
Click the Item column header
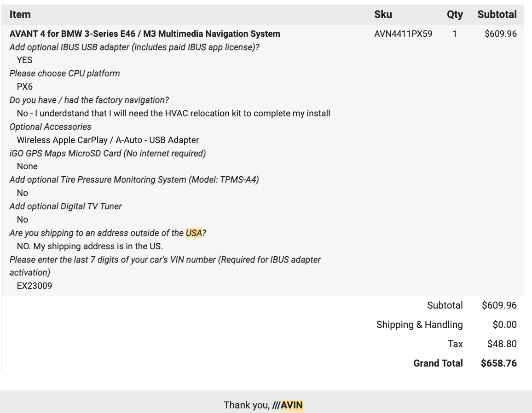click(20, 14)
